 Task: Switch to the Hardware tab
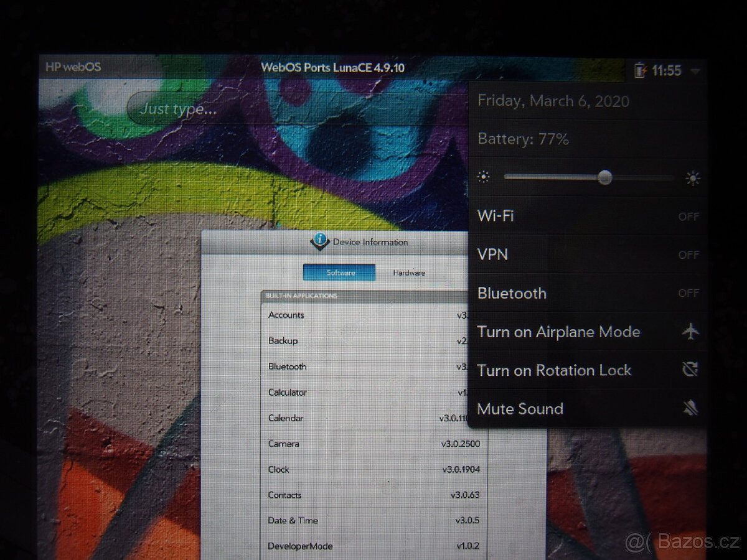tap(409, 273)
